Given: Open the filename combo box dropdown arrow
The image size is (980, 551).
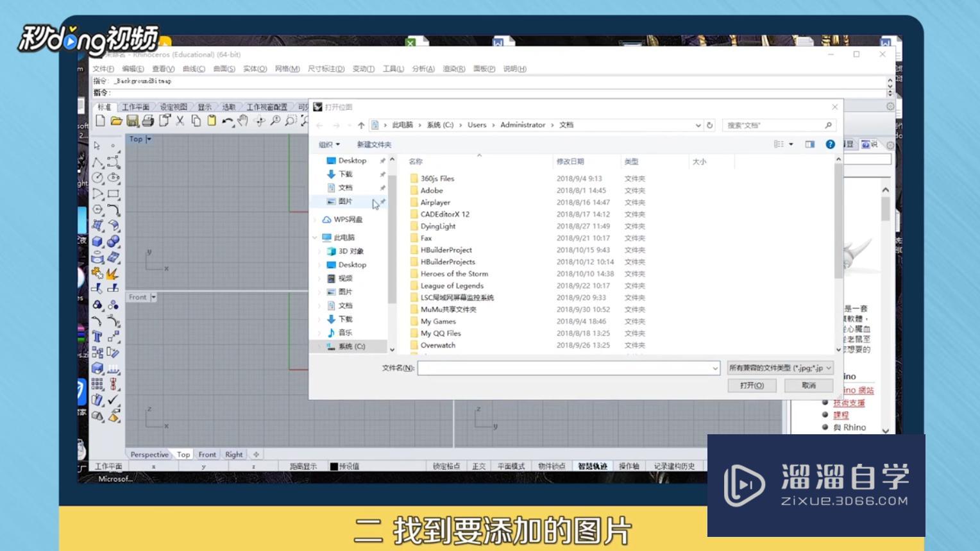Looking at the screenshot, I should coord(715,368).
